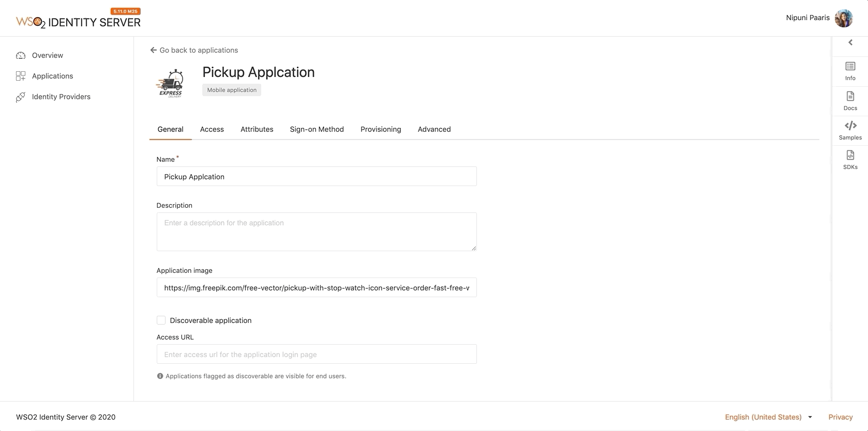This screenshot has width=868, height=431.
Task: Click the Identity Providers plug icon
Action: point(21,97)
